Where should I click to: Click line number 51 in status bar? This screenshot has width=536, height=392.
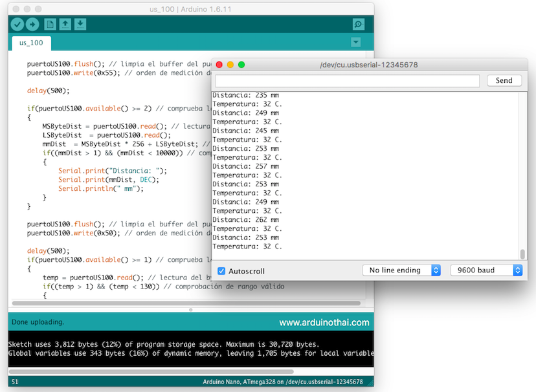point(15,382)
